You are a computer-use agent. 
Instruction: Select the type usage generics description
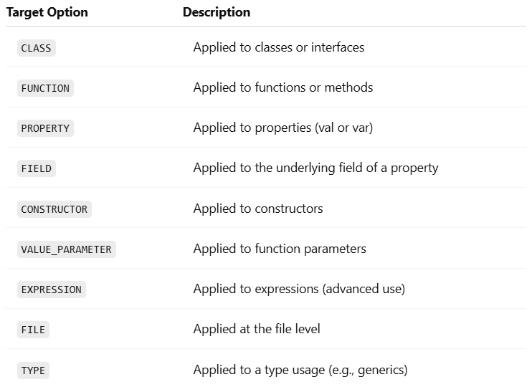300,370
